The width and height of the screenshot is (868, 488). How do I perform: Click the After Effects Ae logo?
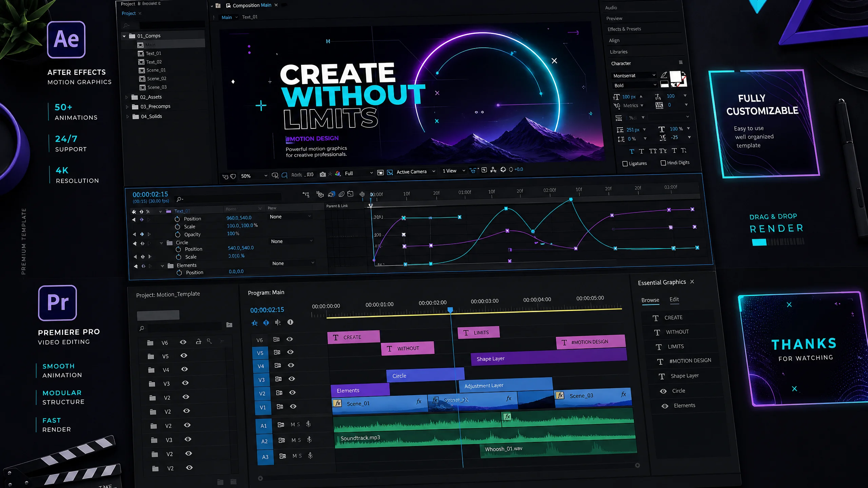[x=66, y=40]
